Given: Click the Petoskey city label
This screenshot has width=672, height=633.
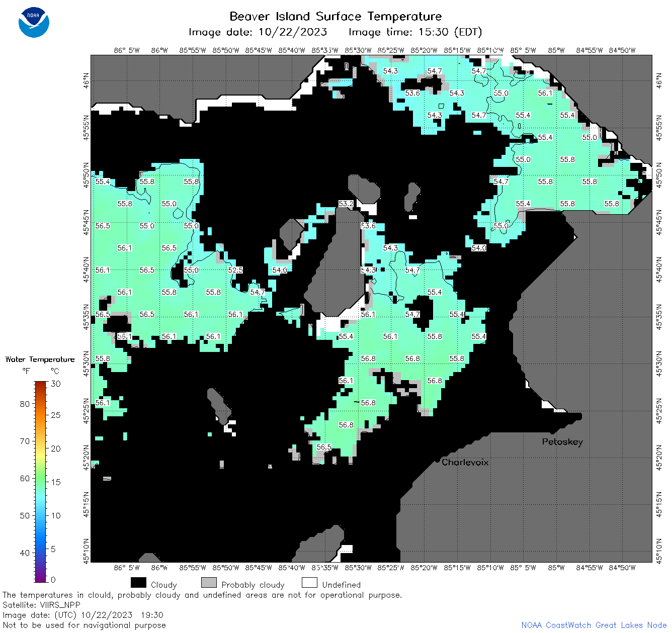Looking at the screenshot, I should pyautogui.click(x=562, y=442).
